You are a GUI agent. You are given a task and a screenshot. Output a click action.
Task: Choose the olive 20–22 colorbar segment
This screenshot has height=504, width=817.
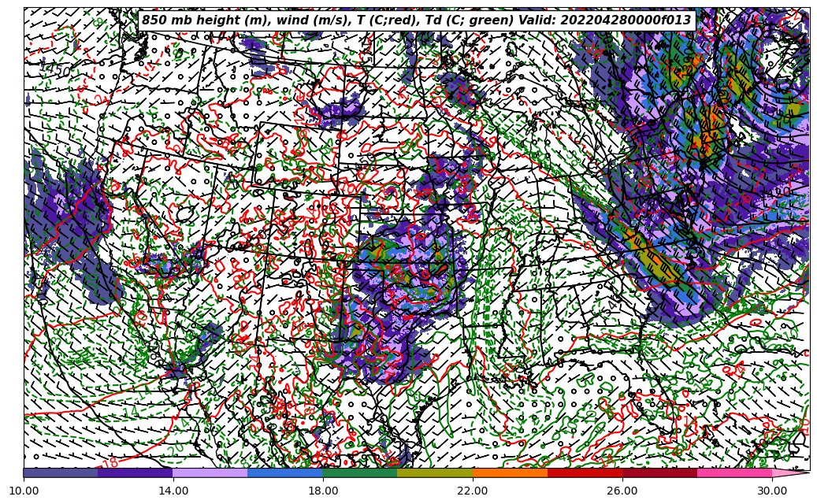coord(435,472)
